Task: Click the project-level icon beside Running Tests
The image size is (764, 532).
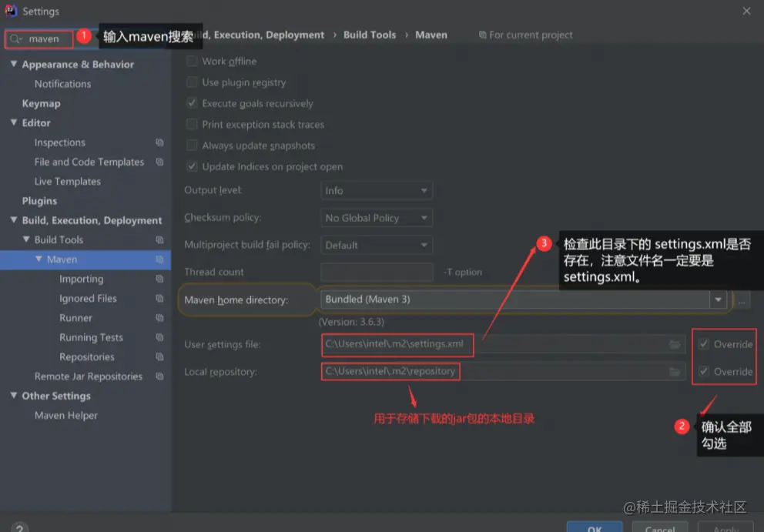Action: (x=159, y=337)
